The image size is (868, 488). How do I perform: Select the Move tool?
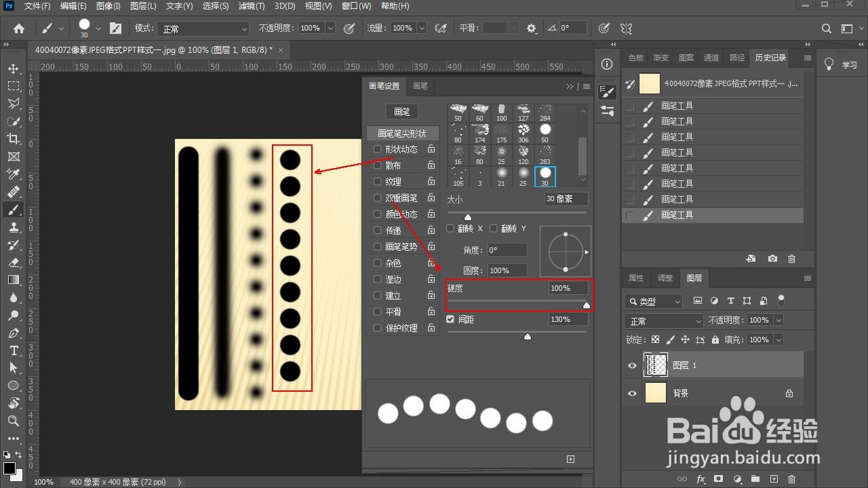pos(14,69)
